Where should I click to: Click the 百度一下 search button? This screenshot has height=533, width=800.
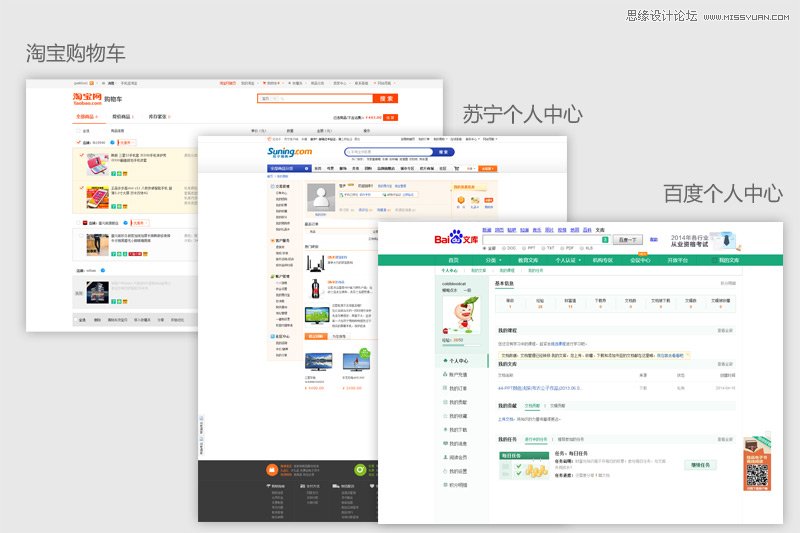pyautogui.click(x=627, y=240)
